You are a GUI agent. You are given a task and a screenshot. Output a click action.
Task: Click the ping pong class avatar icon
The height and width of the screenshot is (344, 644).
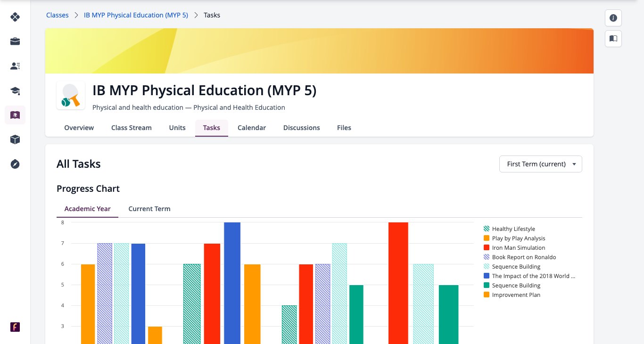(71, 96)
